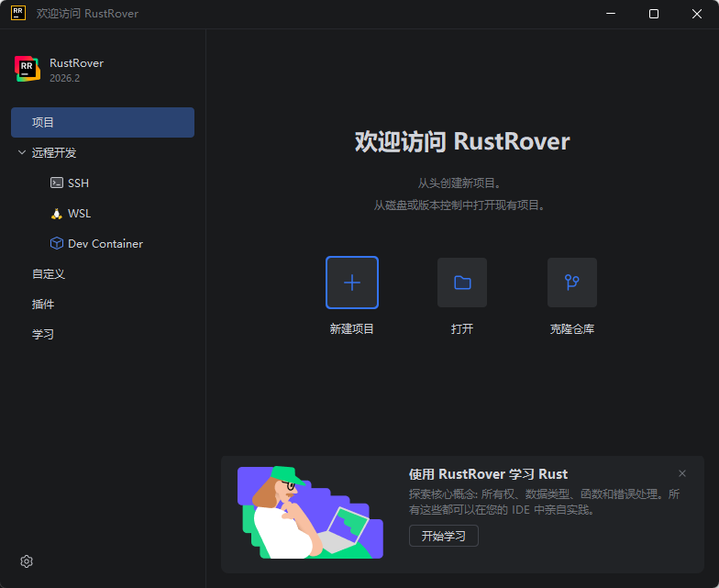Viewport: 719px width, 588px height.
Task: Select the 远程开发 label
Action: (54, 152)
